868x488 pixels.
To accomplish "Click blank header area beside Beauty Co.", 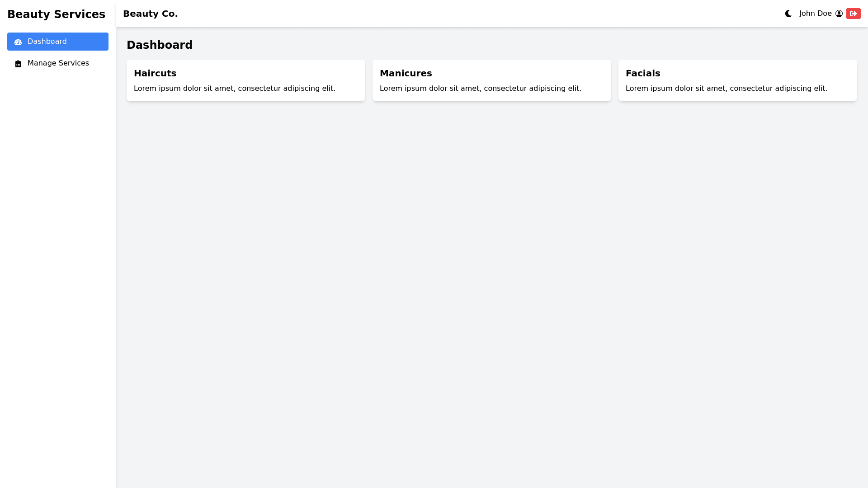I will click(452, 14).
